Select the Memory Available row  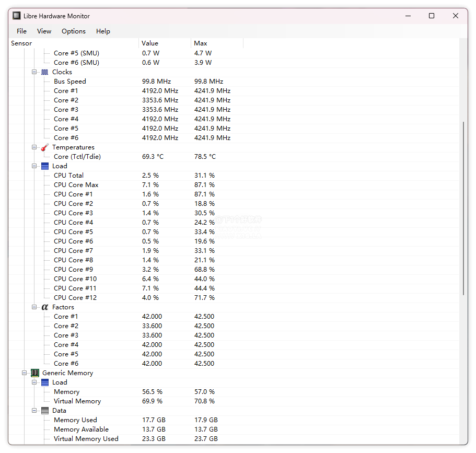[234, 429]
